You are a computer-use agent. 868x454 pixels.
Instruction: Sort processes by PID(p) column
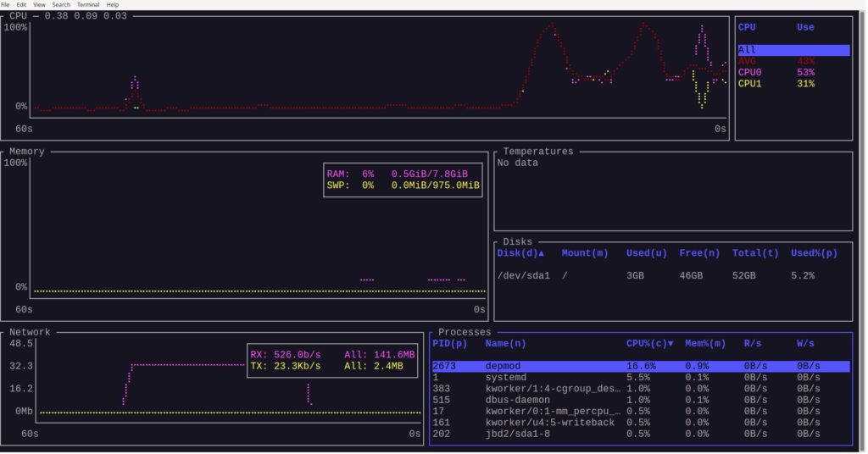point(449,344)
